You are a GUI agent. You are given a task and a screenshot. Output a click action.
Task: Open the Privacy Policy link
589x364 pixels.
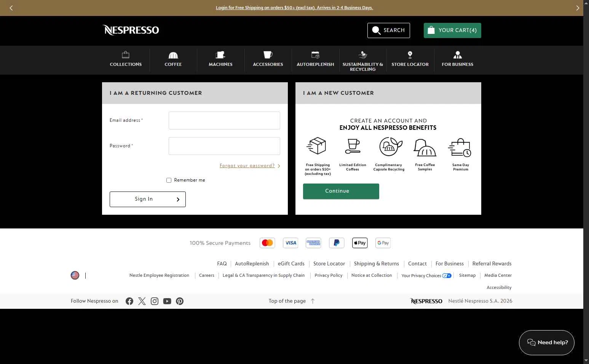[329, 276]
